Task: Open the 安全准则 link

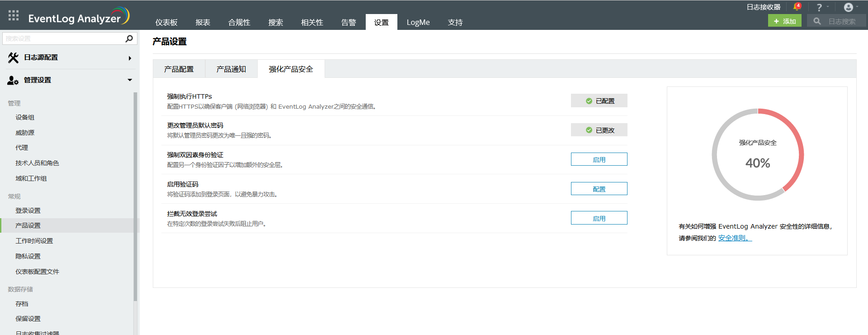Action: (x=734, y=238)
